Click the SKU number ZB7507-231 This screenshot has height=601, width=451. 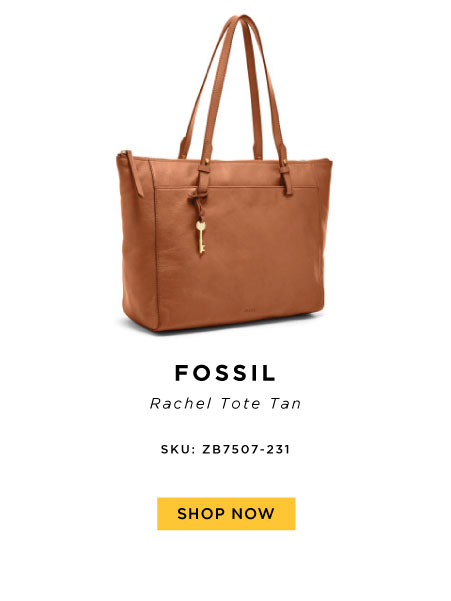click(x=246, y=449)
